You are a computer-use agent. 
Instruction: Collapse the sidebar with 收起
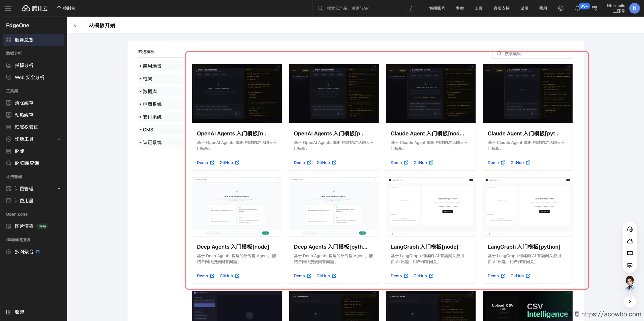click(x=15, y=312)
